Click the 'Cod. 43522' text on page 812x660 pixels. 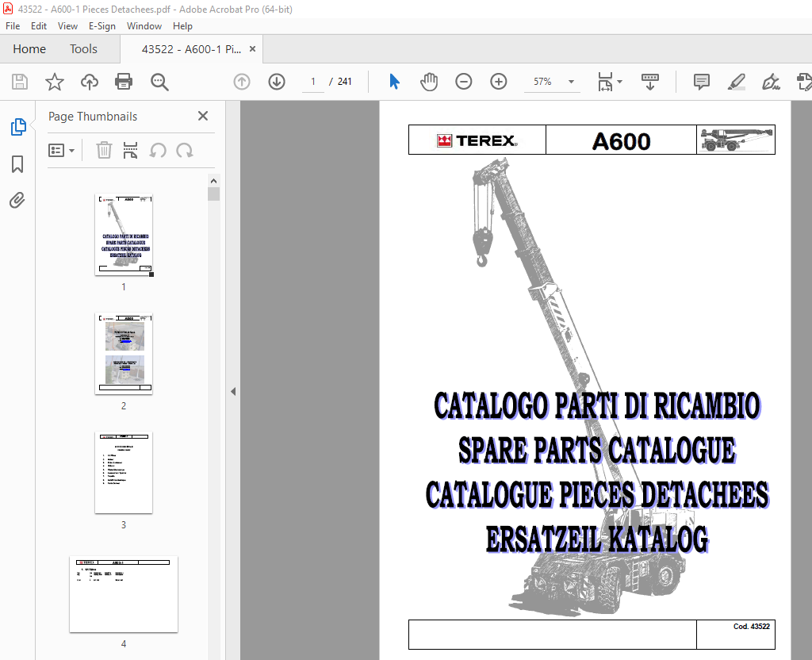pyautogui.click(x=752, y=627)
